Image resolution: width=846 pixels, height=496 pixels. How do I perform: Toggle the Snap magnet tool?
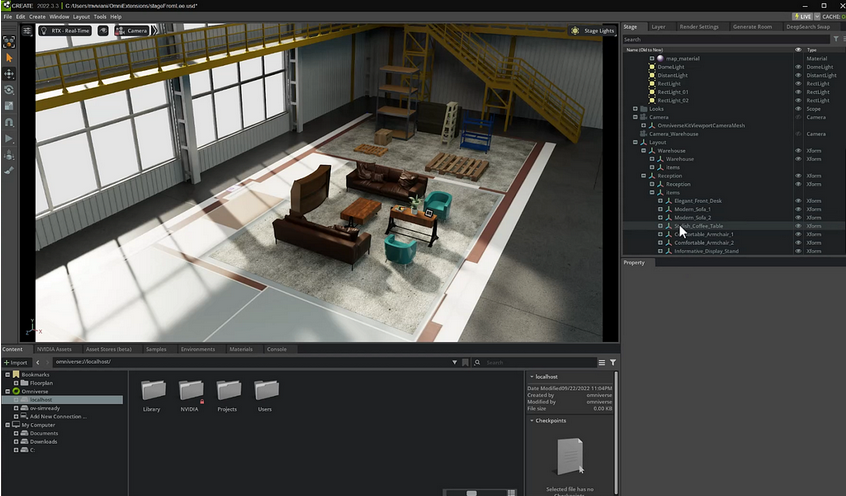coord(9,123)
